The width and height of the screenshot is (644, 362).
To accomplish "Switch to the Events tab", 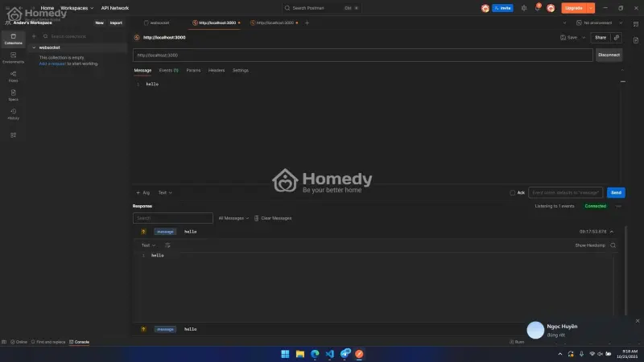I will (168, 71).
